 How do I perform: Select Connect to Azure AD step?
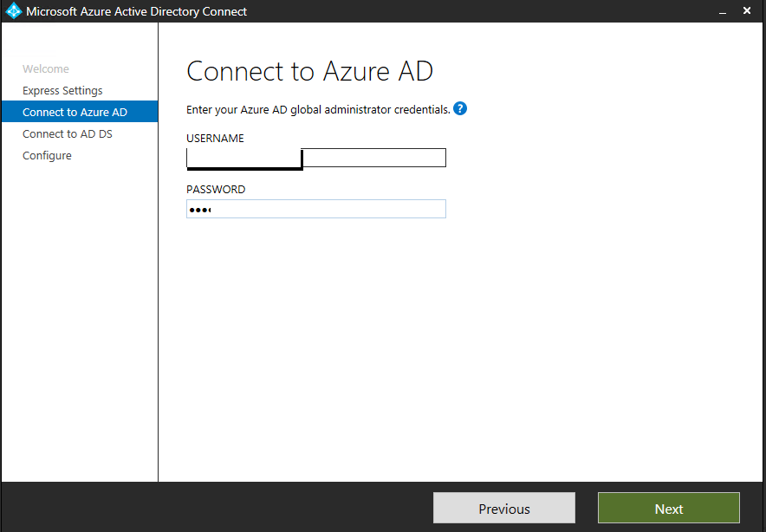80,112
